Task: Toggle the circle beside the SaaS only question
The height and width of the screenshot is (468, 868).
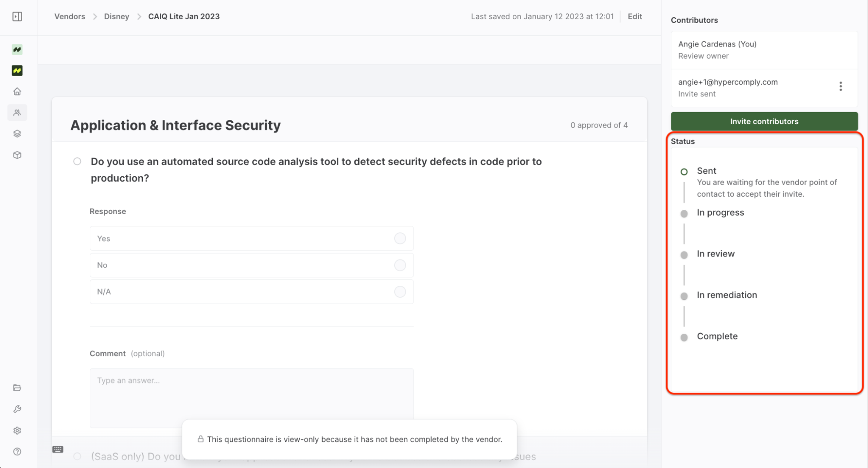Action: 77,456
